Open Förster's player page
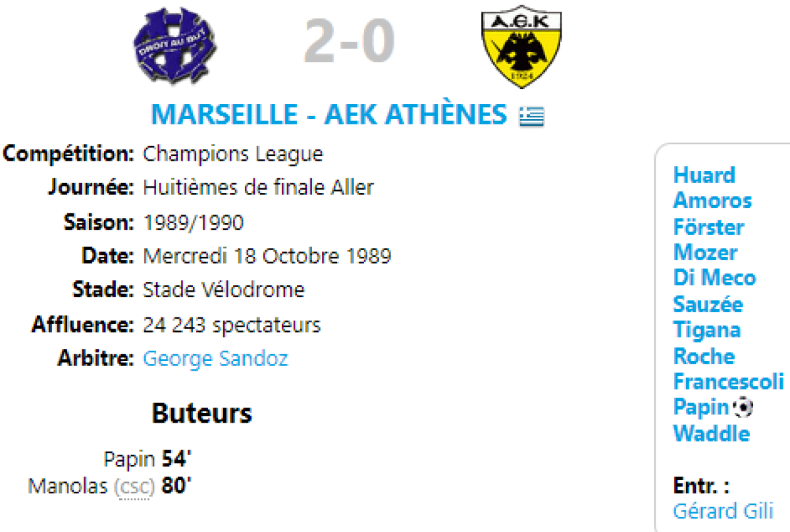The image size is (790, 532). (708, 227)
